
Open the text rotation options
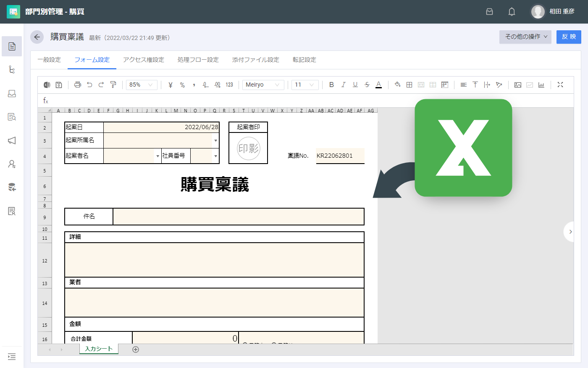(x=499, y=85)
